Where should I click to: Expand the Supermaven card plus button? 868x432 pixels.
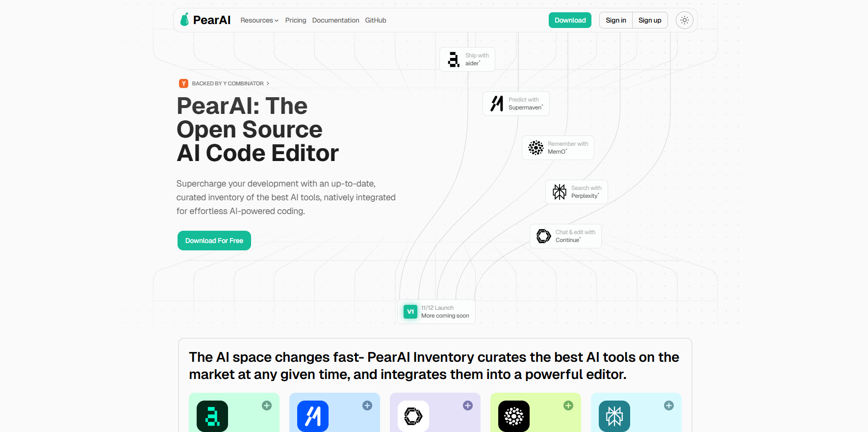[x=367, y=405]
